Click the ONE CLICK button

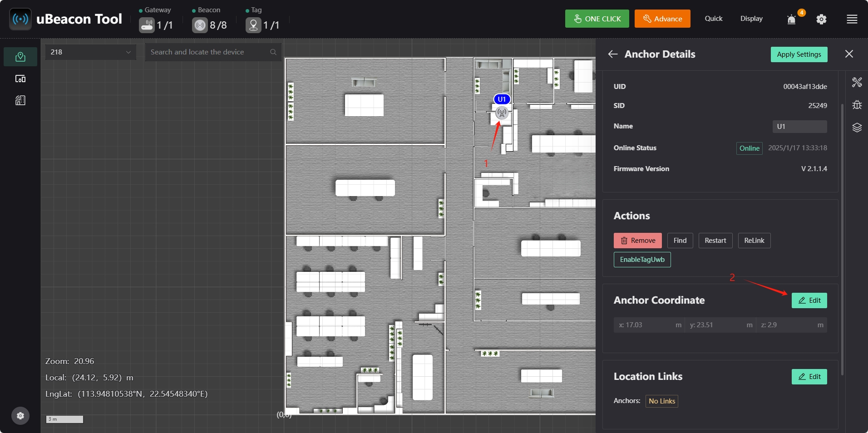[x=597, y=19]
